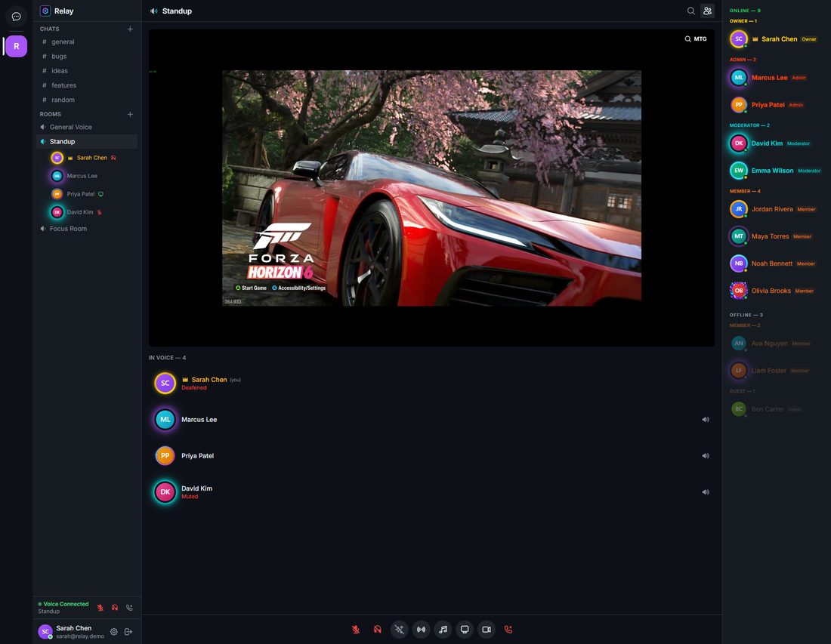Click Noah Bennett in the member list

(x=775, y=263)
